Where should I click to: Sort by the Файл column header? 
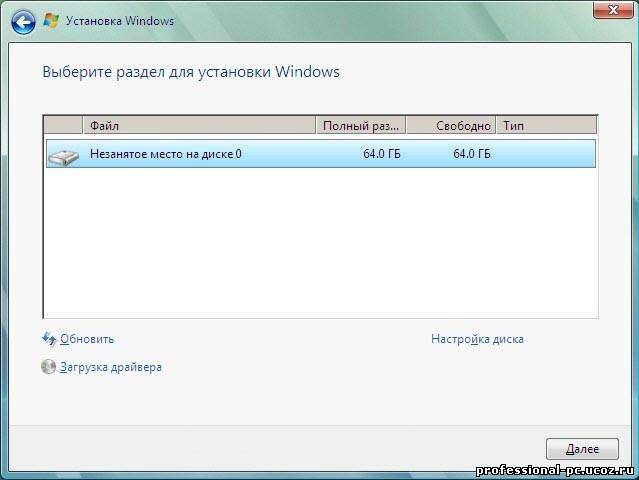coord(199,126)
